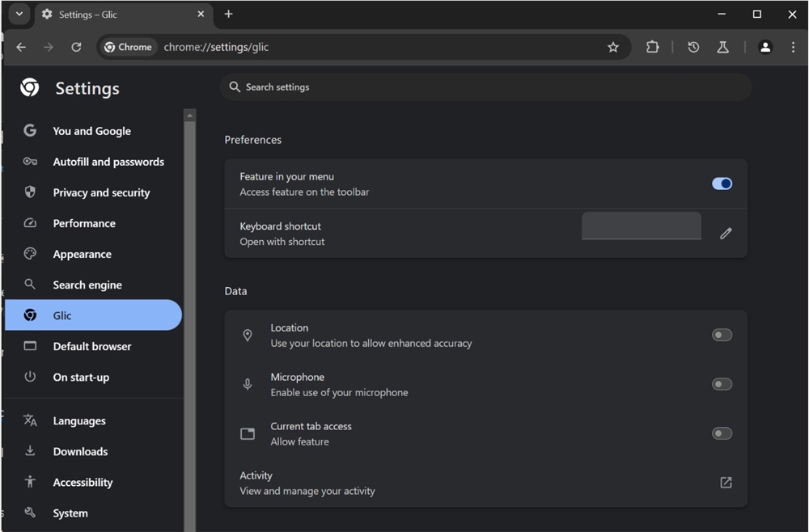Go to Privacy and security settings
Image resolution: width=809 pixels, height=532 pixels.
(101, 192)
